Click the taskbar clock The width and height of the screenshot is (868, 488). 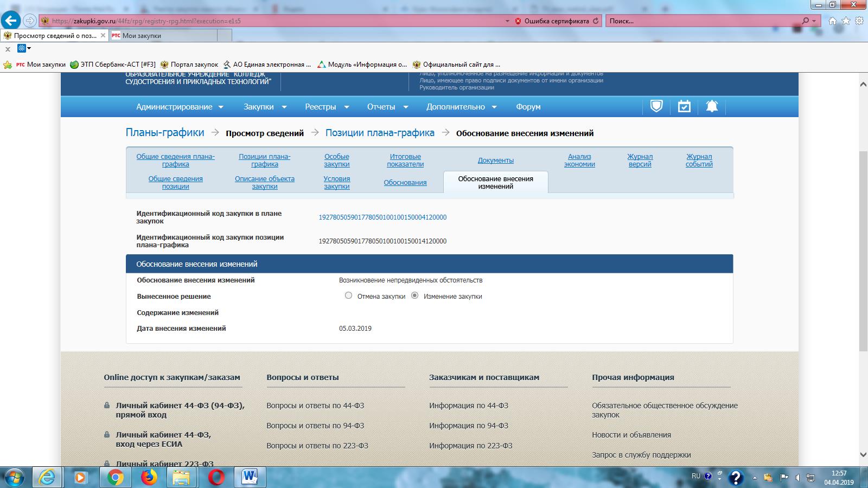click(839, 478)
